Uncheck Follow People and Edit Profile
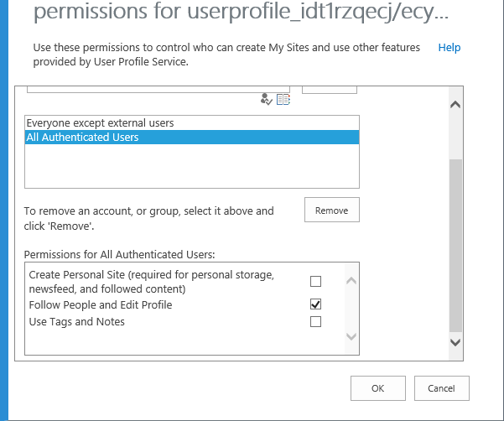Viewport: 504px width, 421px height. tap(315, 304)
